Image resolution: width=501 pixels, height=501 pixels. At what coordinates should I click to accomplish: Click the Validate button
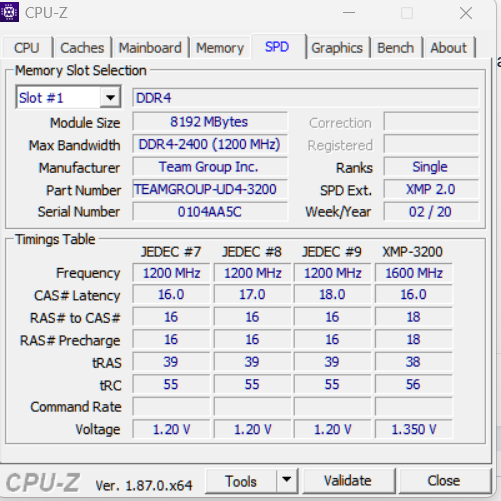coord(348,481)
